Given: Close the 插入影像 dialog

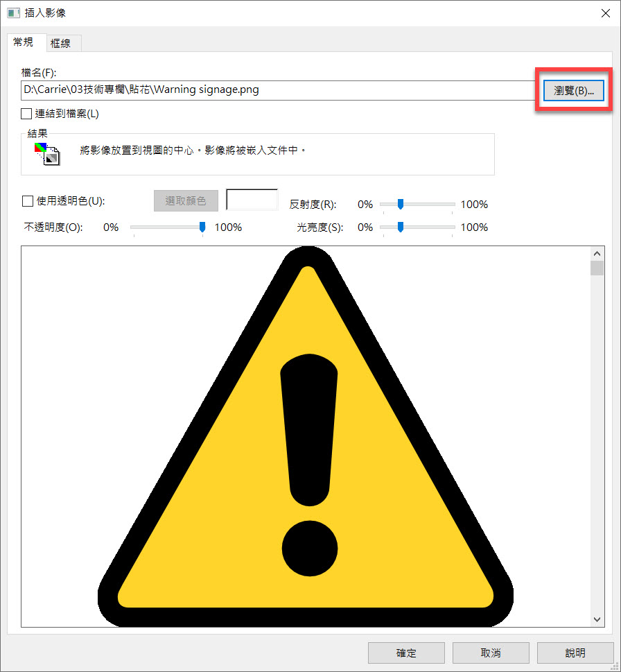Looking at the screenshot, I should point(606,13).
